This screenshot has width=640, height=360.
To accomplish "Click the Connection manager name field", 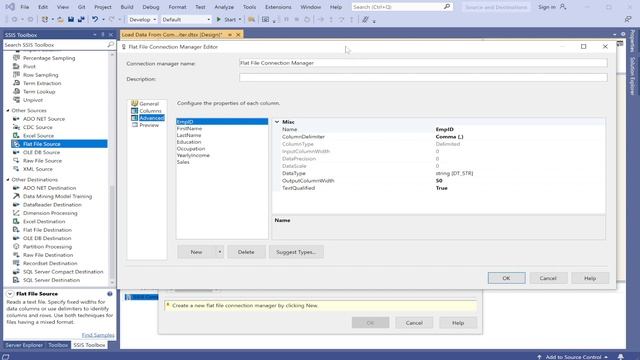I will (423, 63).
